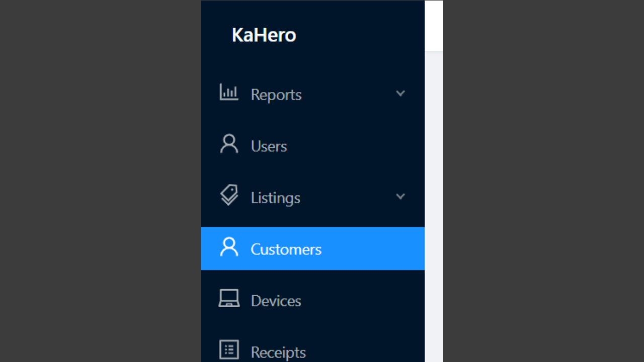This screenshot has height=362, width=644.
Task: Open the Reports menu item
Action: (313, 94)
